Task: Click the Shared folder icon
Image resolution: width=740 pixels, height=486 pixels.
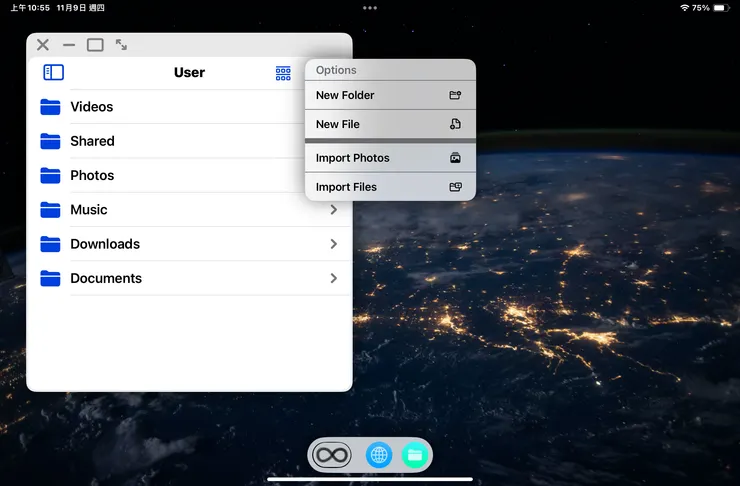Action: (x=50, y=142)
